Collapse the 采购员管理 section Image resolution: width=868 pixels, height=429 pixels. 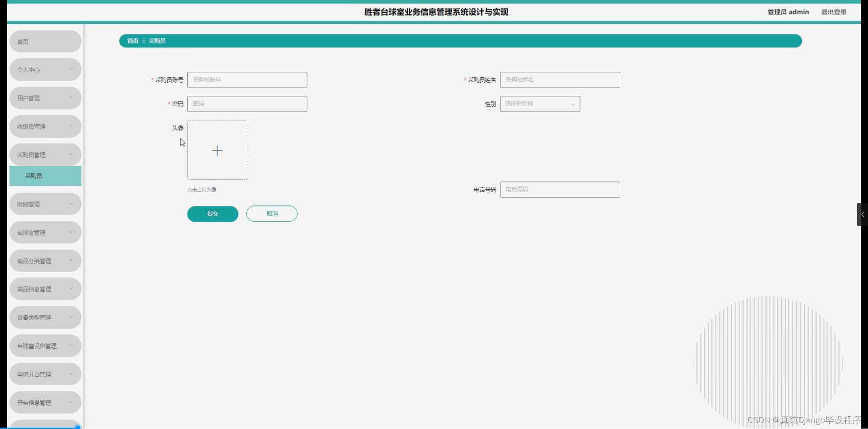[45, 154]
